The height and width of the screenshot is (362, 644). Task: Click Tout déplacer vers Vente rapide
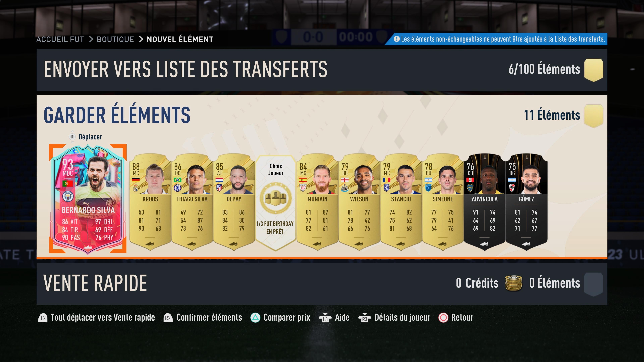pos(103,318)
